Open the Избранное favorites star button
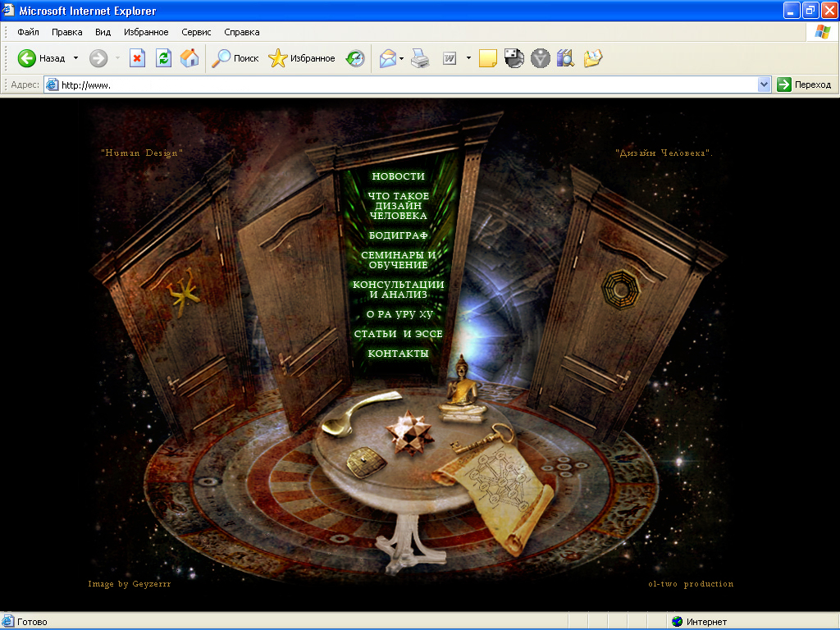 [302, 58]
